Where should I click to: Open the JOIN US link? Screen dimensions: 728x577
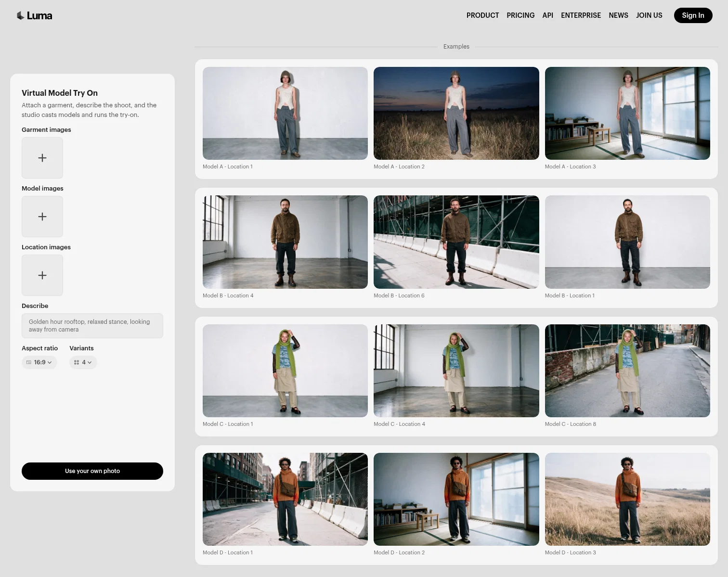[x=649, y=15]
